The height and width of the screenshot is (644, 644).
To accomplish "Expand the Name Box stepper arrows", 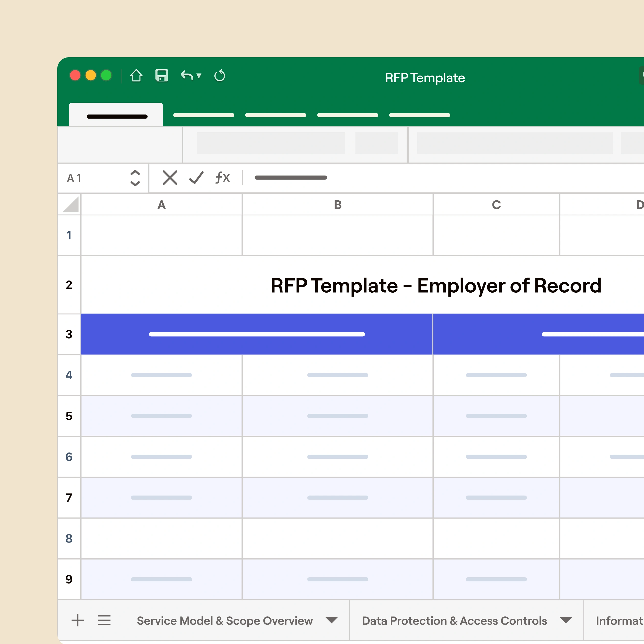I will click(135, 178).
